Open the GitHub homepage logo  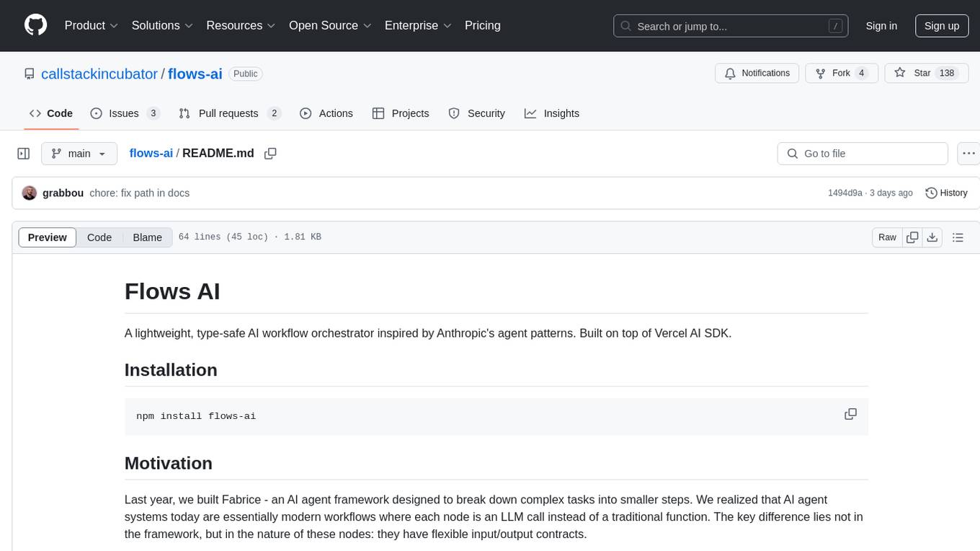click(x=36, y=25)
